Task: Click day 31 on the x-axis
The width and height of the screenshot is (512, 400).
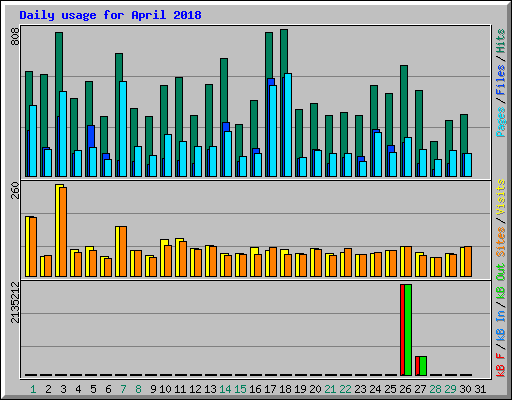Action: [480, 389]
